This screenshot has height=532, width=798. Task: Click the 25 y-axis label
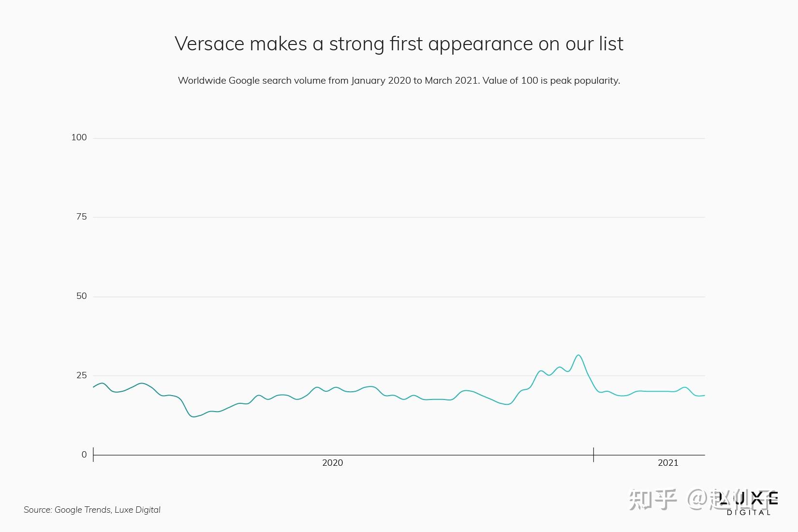[81, 375]
